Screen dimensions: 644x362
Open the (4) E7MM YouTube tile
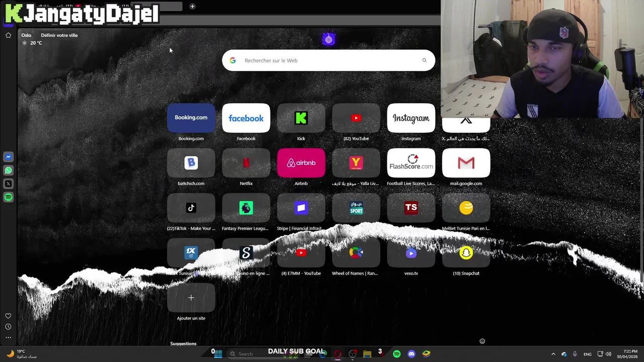pos(301,252)
